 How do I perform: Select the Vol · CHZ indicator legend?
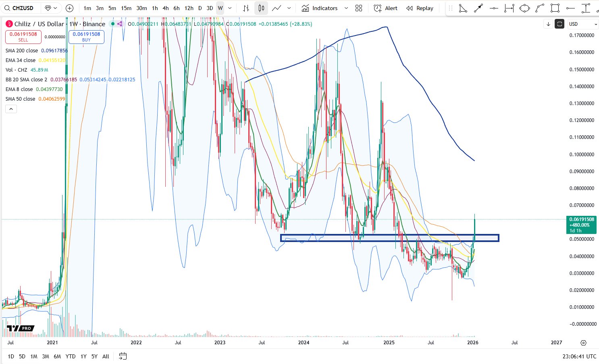[17, 70]
